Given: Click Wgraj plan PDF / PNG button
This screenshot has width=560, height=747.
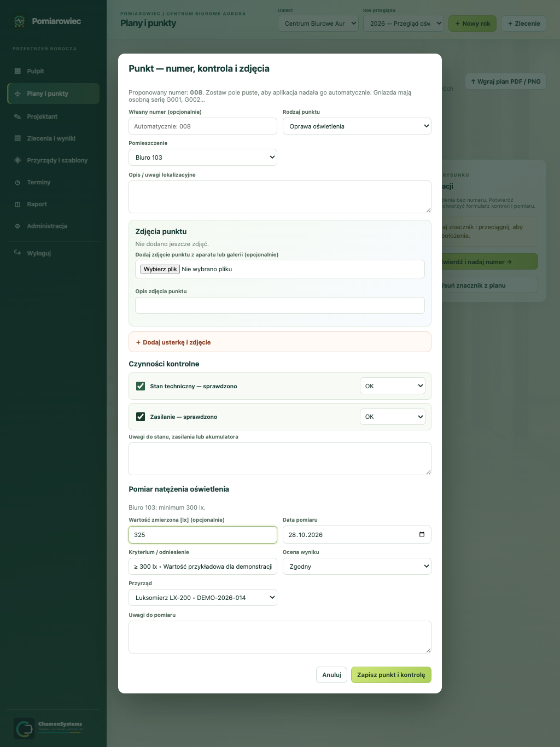Looking at the screenshot, I should [x=506, y=81].
